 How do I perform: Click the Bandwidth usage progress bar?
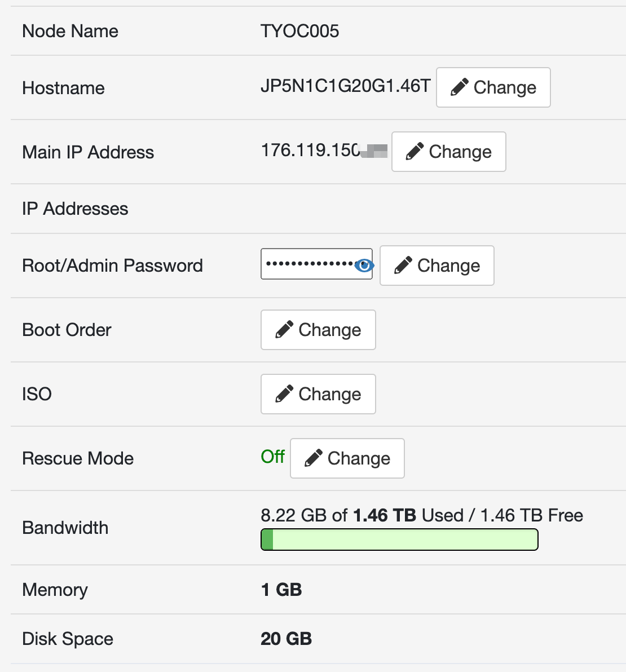tap(399, 540)
